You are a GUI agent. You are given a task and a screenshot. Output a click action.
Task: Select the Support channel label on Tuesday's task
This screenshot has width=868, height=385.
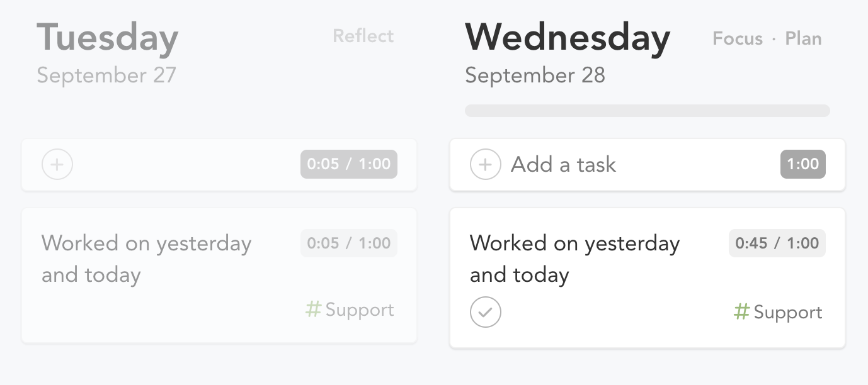point(360,310)
